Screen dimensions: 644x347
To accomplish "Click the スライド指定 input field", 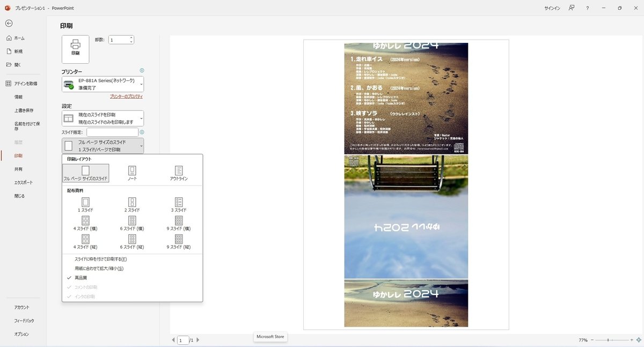I will pos(112,132).
